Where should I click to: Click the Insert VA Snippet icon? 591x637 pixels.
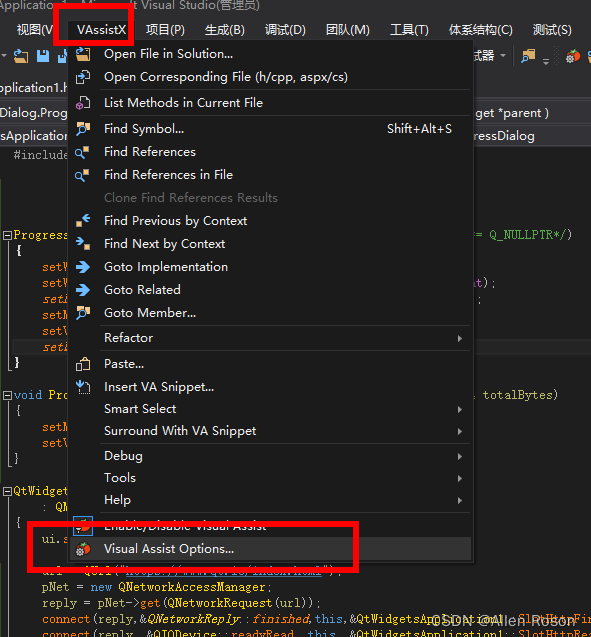click(x=83, y=387)
